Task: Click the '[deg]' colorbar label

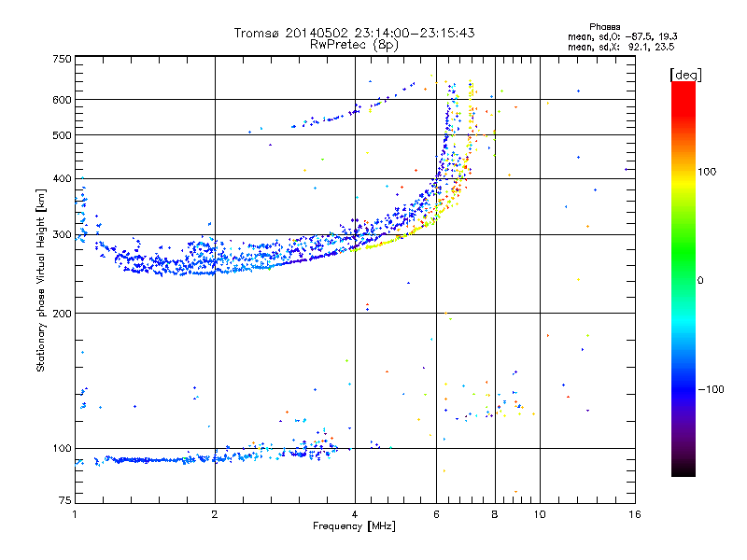Action: [x=685, y=75]
